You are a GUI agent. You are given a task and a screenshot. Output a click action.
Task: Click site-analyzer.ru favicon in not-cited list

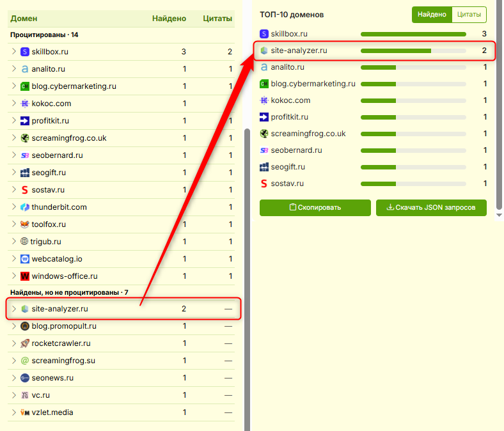point(25,309)
